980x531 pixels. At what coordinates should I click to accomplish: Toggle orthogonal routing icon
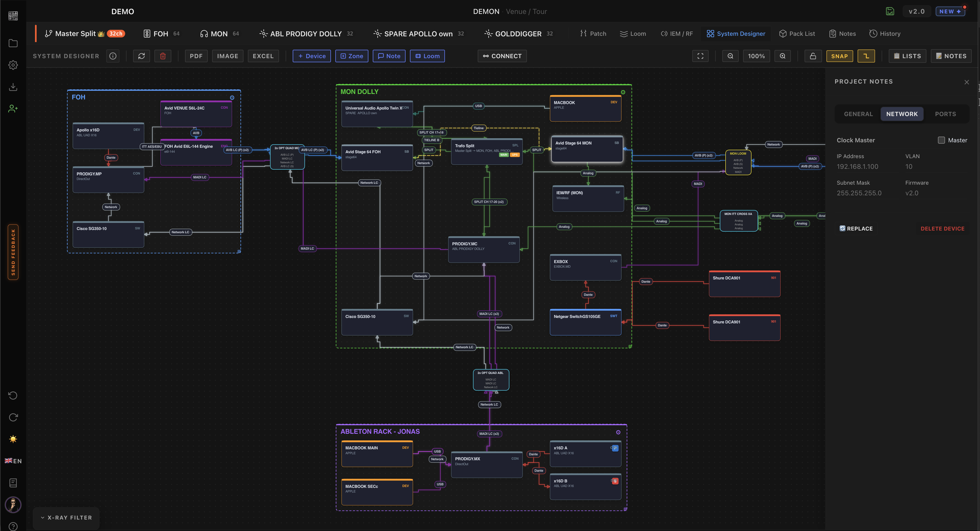[x=866, y=56]
